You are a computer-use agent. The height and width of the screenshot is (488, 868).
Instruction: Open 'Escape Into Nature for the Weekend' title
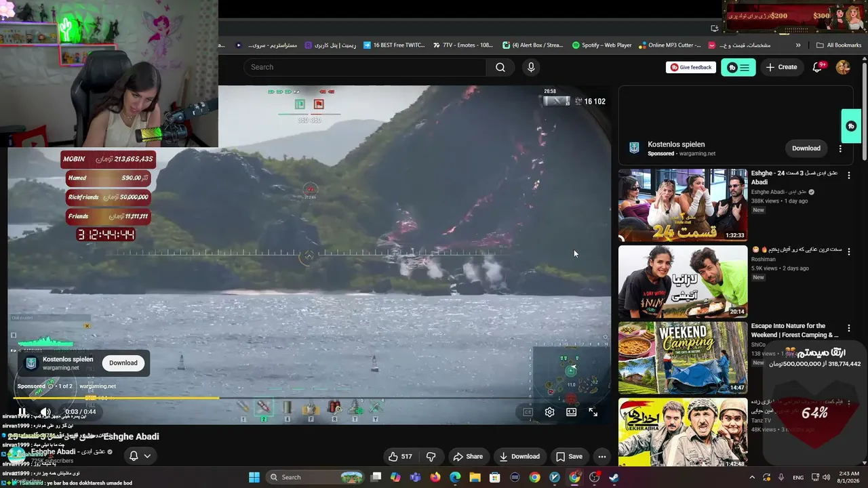pyautogui.click(x=795, y=330)
